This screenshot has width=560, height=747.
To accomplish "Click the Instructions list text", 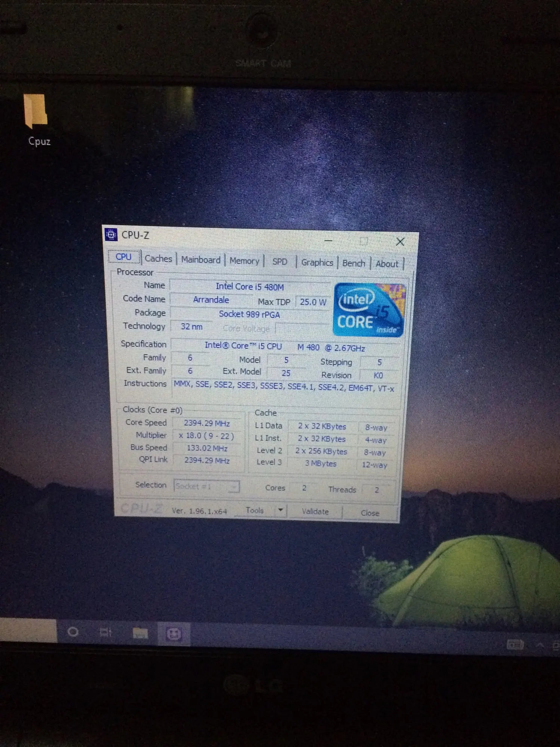I will (x=284, y=386).
